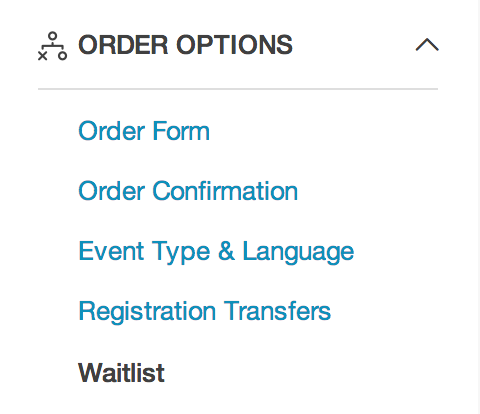
Task: Select Registration Transfers in sidebar
Action: pos(204,312)
